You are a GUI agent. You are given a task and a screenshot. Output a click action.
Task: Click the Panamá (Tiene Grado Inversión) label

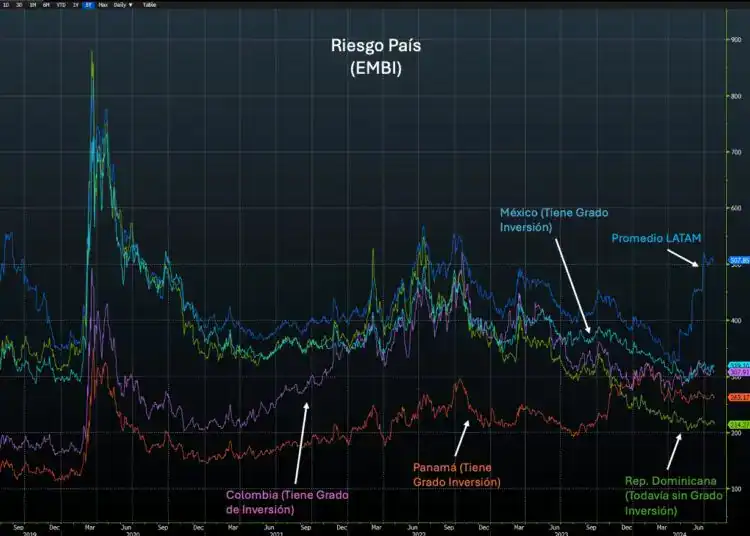pyautogui.click(x=457, y=475)
